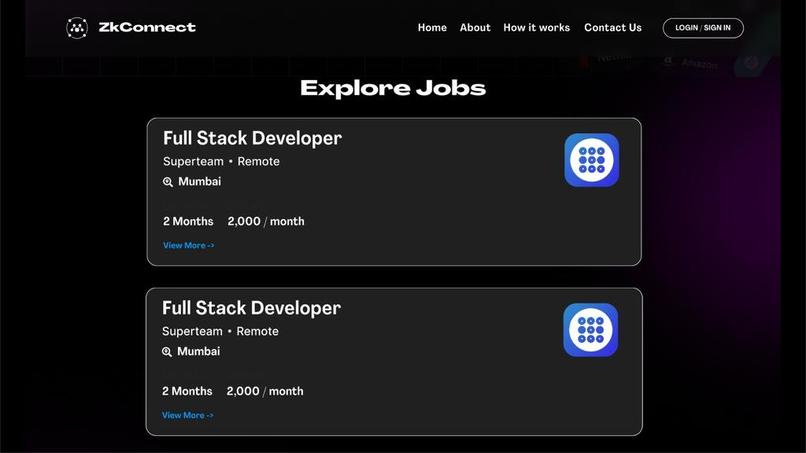806x453 pixels.
Task: Open the About nav item
Action: pyautogui.click(x=475, y=28)
